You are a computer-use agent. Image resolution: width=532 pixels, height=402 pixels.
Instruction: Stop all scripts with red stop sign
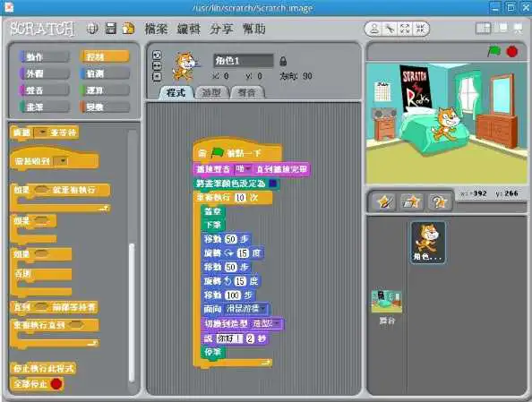(x=512, y=52)
